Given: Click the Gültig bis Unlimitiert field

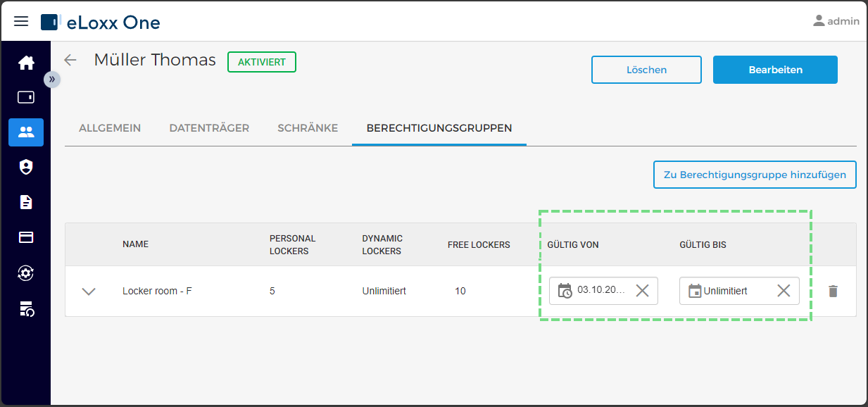Looking at the screenshot, I should (739, 291).
